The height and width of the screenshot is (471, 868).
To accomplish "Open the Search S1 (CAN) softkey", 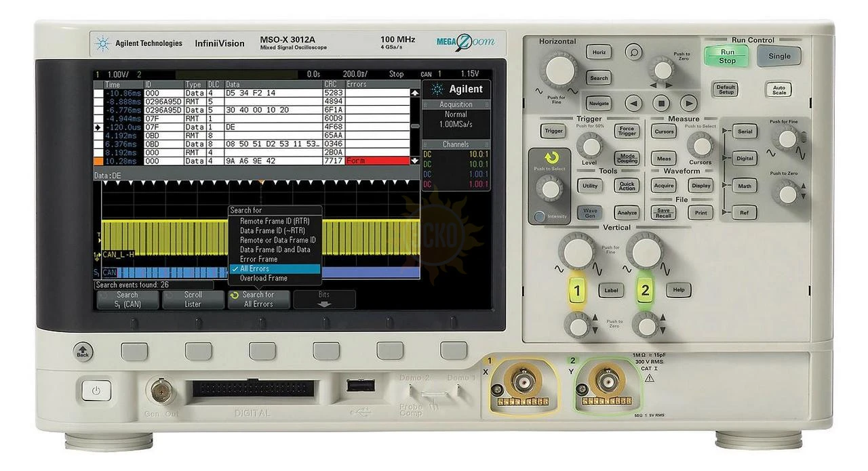I will [127, 300].
